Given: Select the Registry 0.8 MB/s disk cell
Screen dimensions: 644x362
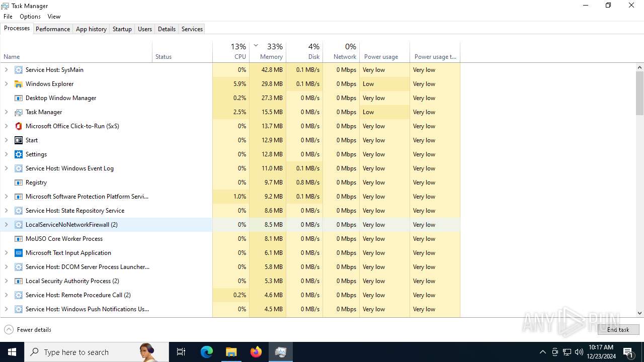Looking at the screenshot, I should pos(304,183).
